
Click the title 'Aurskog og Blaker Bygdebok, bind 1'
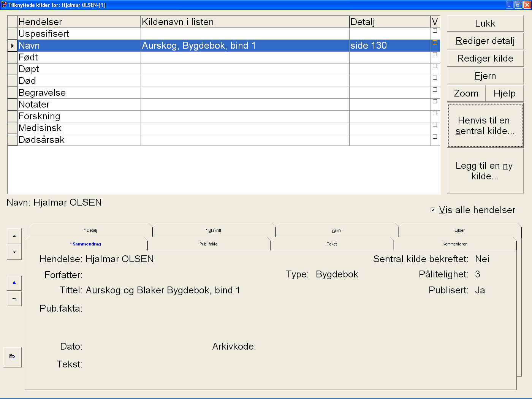point(163,290)
